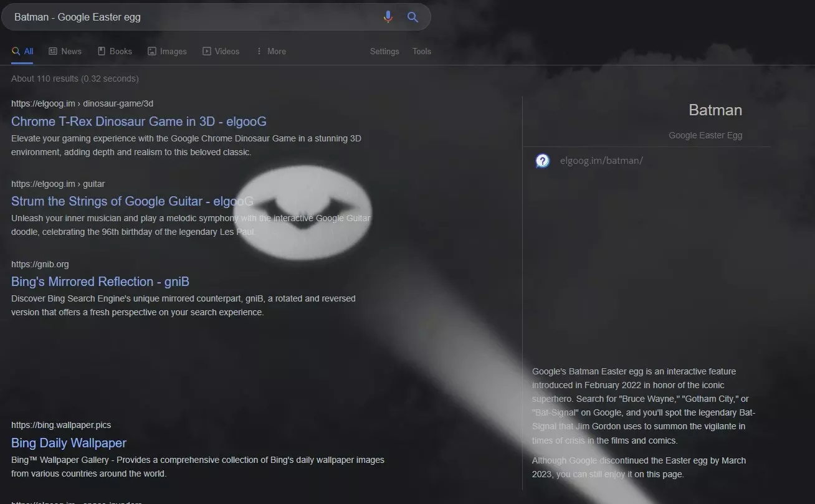This screenshot has height=504, width=815.
Task: Open the All results tab
Action: pyautogui.click(x=22, y=51)
